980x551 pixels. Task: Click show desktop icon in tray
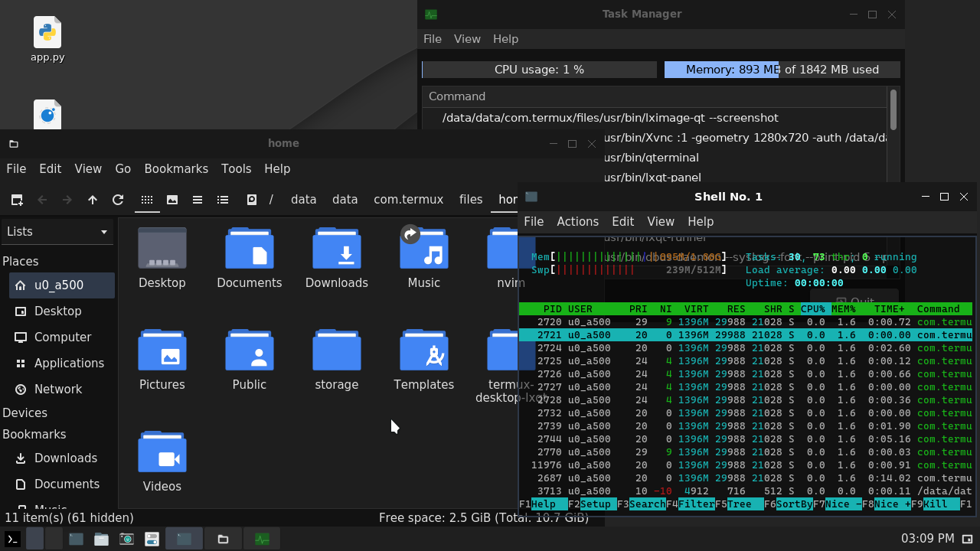pyautogui.click(x=968, y=539)
